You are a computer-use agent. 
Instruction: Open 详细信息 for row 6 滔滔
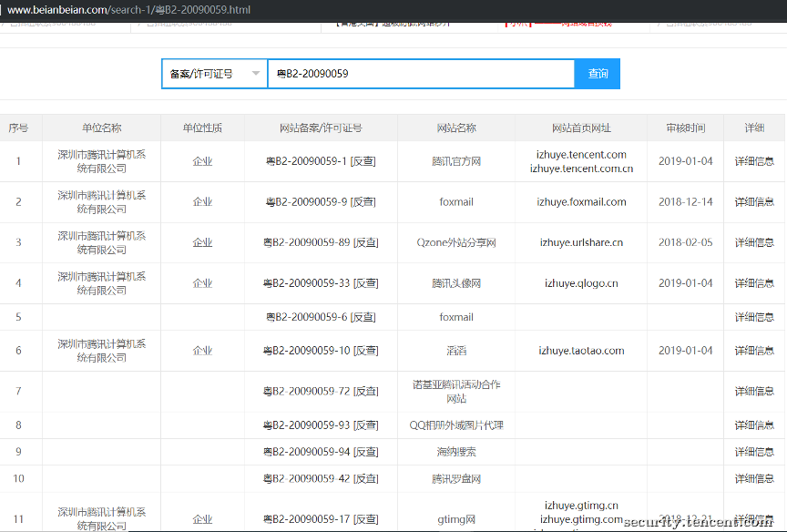(x=754, y=351)
